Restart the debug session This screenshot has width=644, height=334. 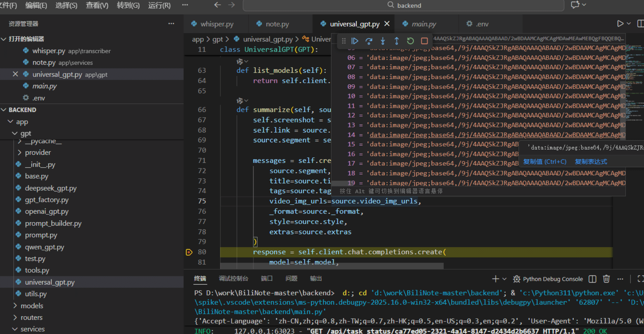pyautogui.click(x=410, y=41)
